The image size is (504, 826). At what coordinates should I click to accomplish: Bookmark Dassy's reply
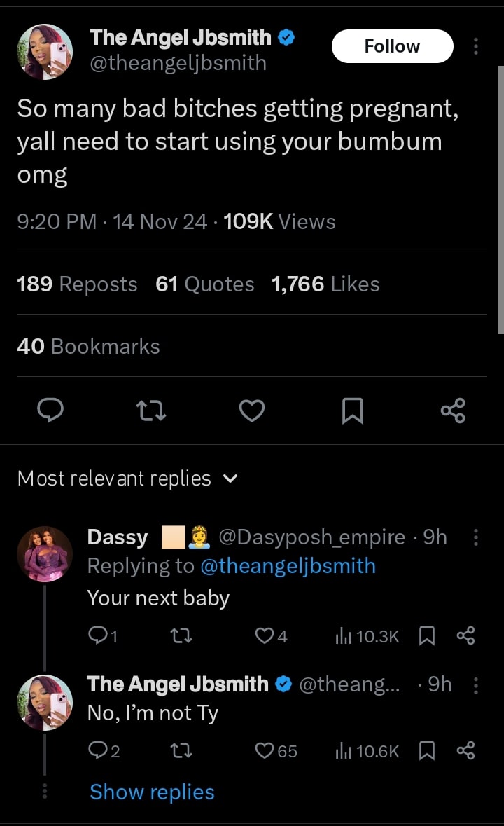click(x=426, y=636)
